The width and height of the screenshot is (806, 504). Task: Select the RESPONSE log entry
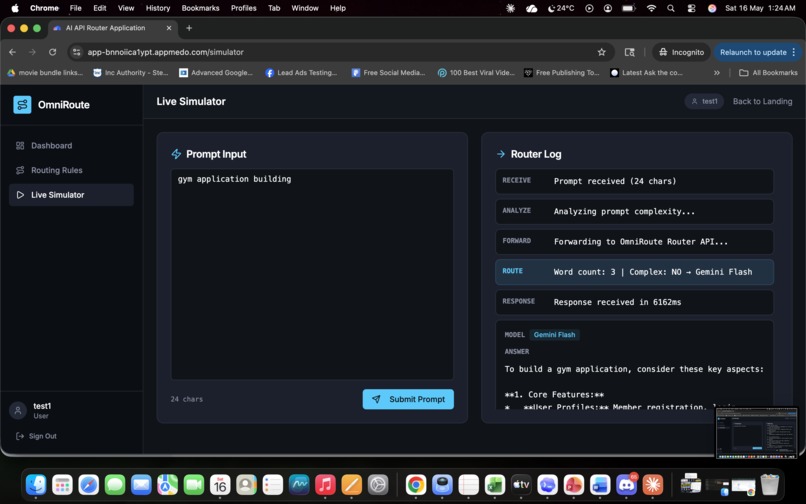pyautogui.click(x=634, y=302)
